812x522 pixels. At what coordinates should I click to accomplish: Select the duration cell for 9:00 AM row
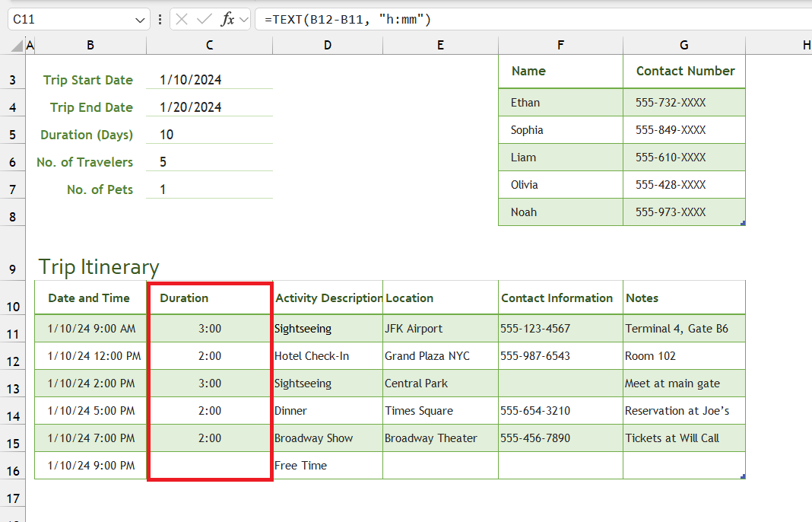click(209, 329)
